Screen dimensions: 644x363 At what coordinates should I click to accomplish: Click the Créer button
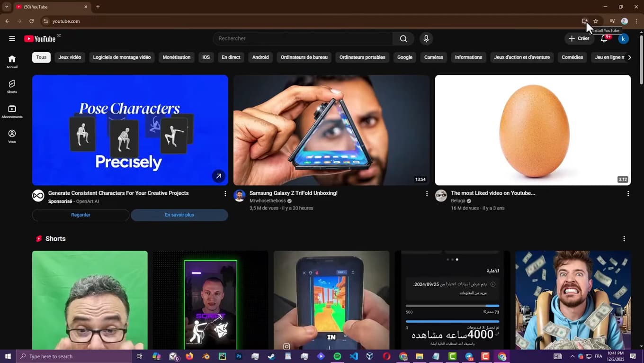point(580,39)
